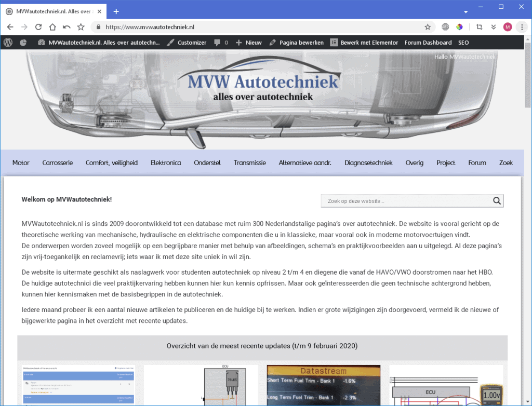
Task: Click the Hallo MVWautotechniek account greeting
Action: (x=464, y=57)
